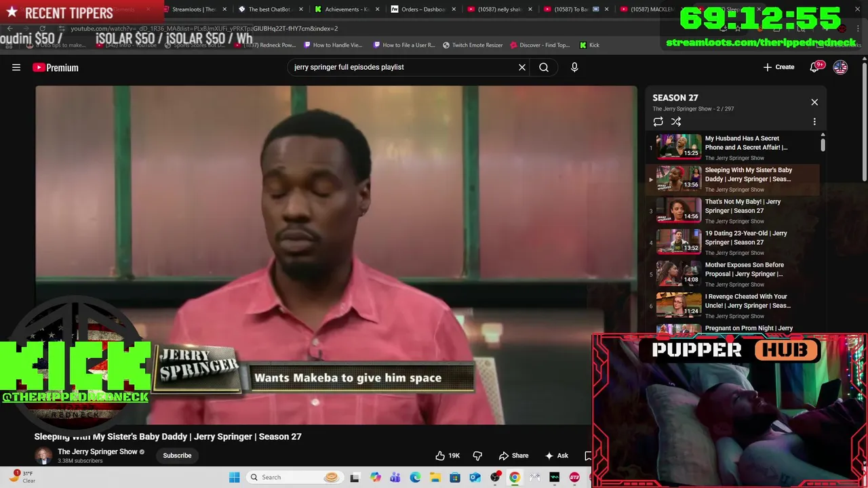
Task: Click the taskbar Search box
Action: coord(294,477)
